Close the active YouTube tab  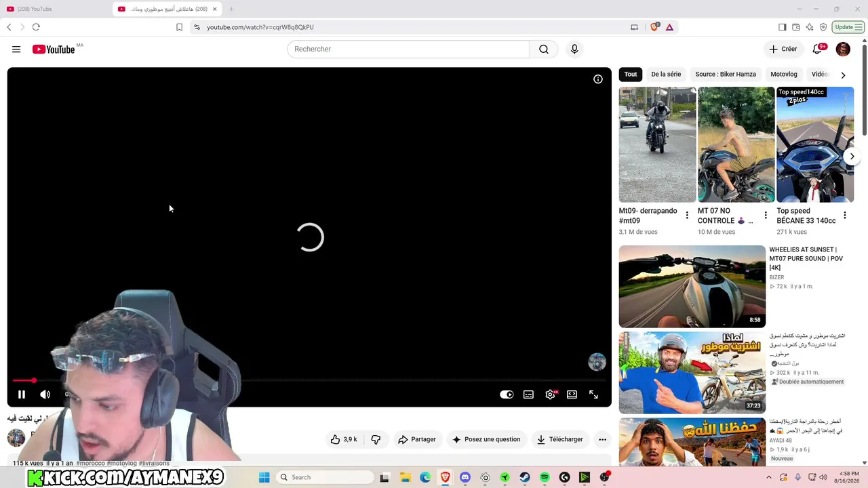tap(215, 9)
